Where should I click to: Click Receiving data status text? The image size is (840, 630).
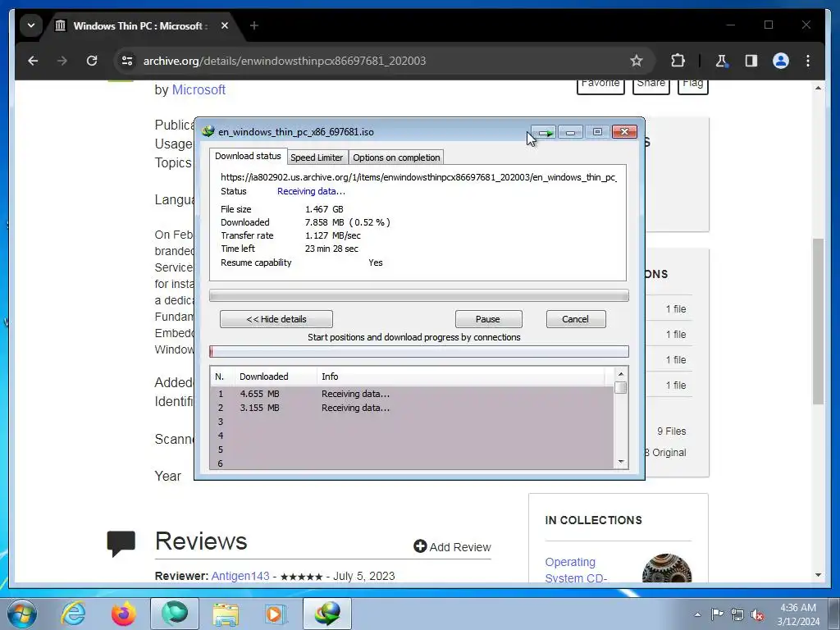coord(311,191)
